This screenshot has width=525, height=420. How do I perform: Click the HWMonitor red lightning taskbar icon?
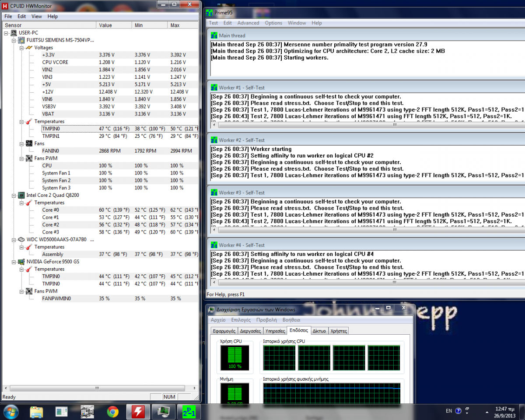click(138, 412)
